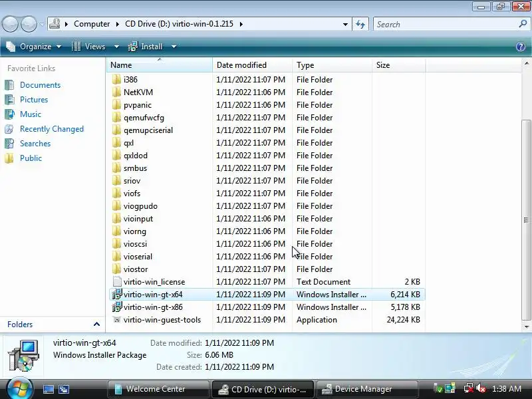Open the Pictures favorite link
The width and height of the screenshot is (532, 399).
tap(34, 100)
